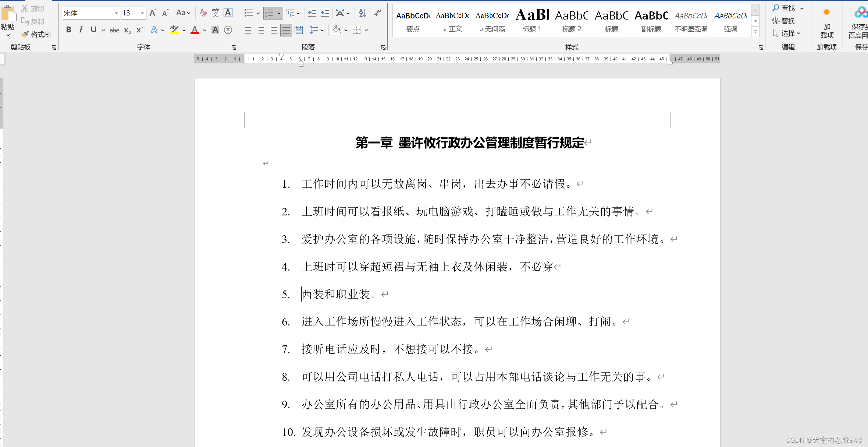The image size is (868, 447).
Task: Increase font size with grow-font icon
Action: click(x=153, y=13)
